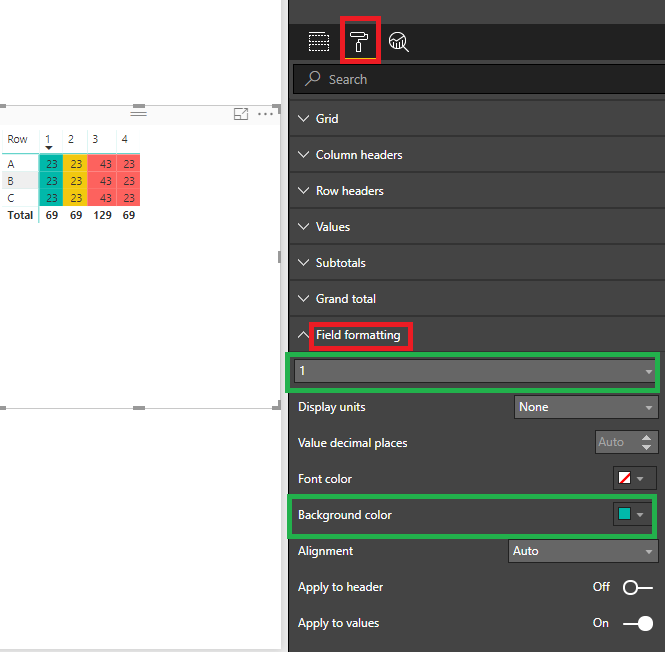Expand the Grid section
This screenshot has height=652, width=665.
click(x=477, y=119)
